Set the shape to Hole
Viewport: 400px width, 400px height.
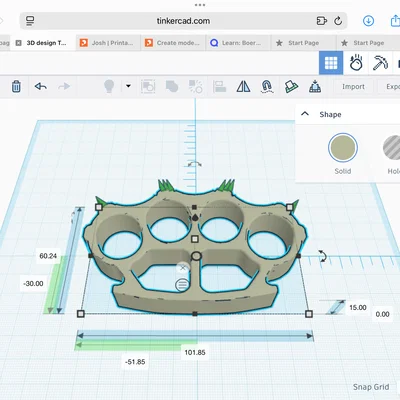392,148
